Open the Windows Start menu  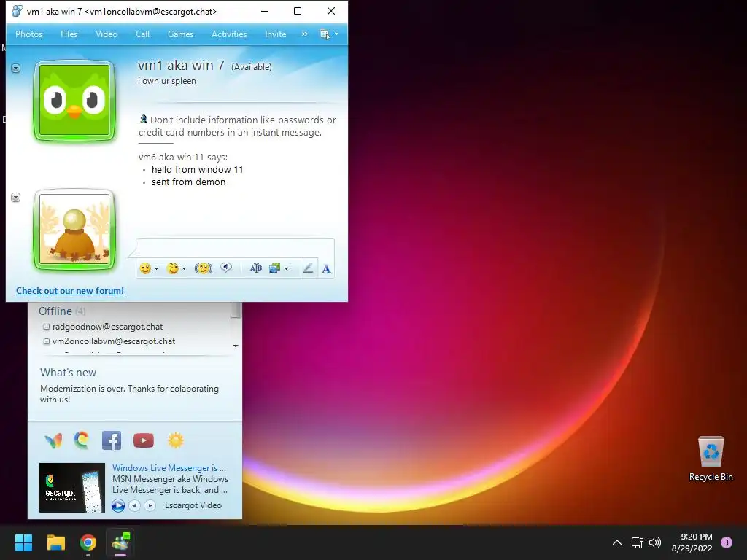tap(23, 542)
